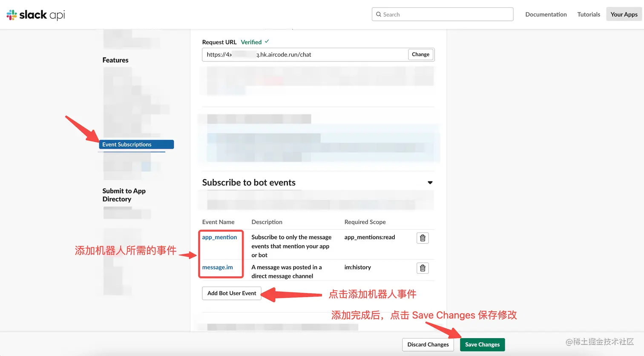Click the Slack API logo

pos(36,15)
